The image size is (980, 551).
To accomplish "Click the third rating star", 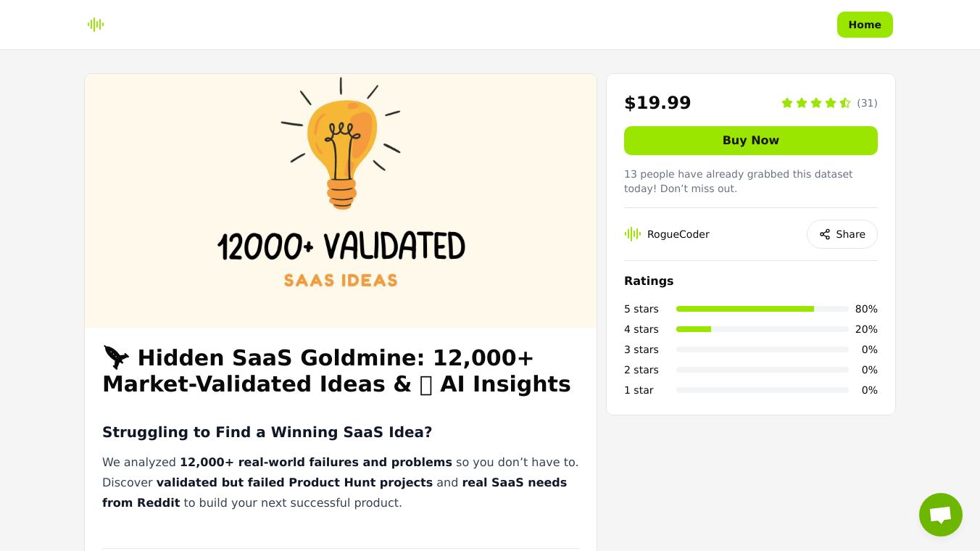I will tap(816, 103).
